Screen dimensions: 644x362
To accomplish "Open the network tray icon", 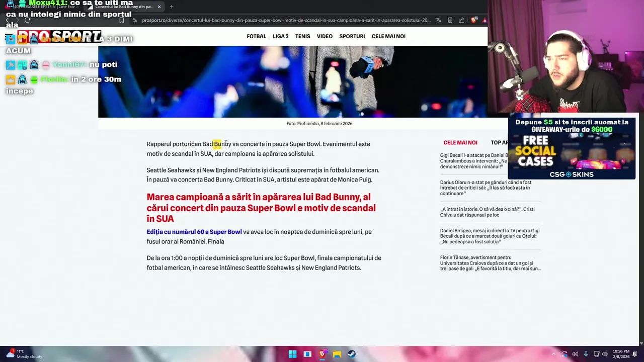I will [x=596, y=354].
